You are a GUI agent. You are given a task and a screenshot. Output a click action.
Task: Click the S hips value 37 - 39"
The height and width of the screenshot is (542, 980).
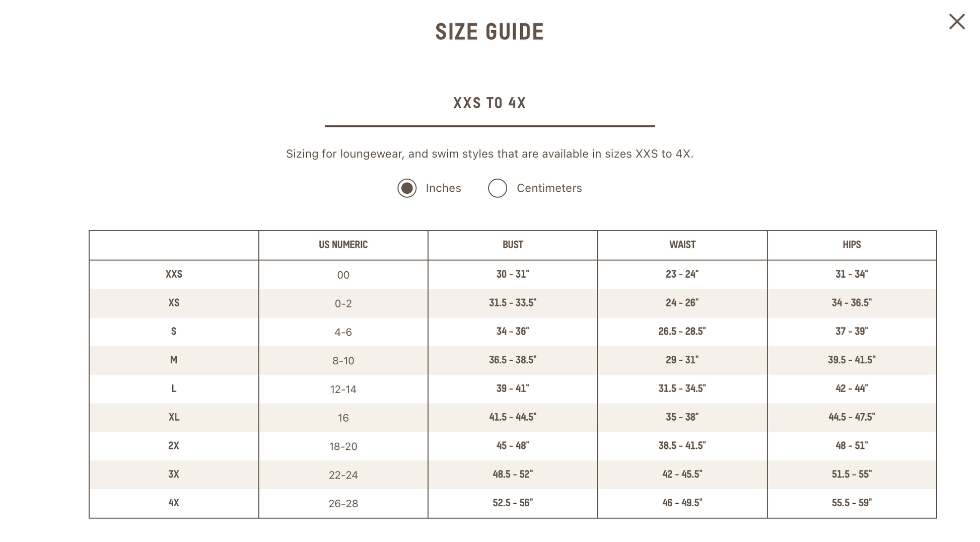(x=852, y=331)
